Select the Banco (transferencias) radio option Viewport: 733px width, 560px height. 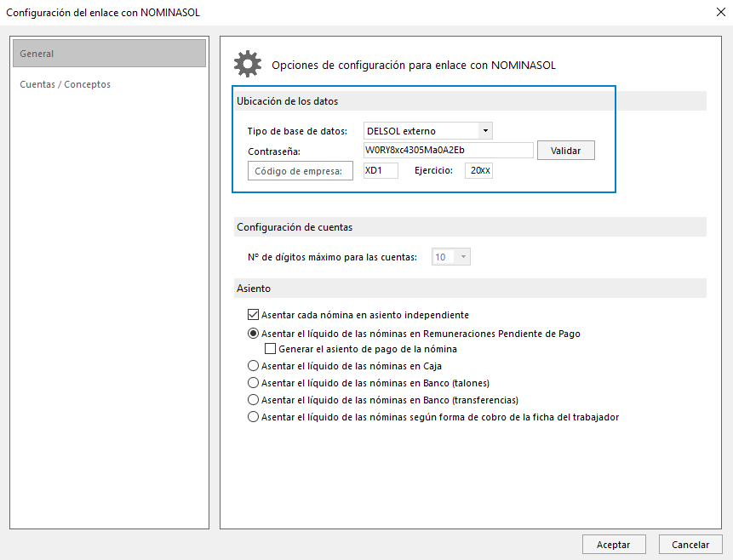[x=253, y=400]
